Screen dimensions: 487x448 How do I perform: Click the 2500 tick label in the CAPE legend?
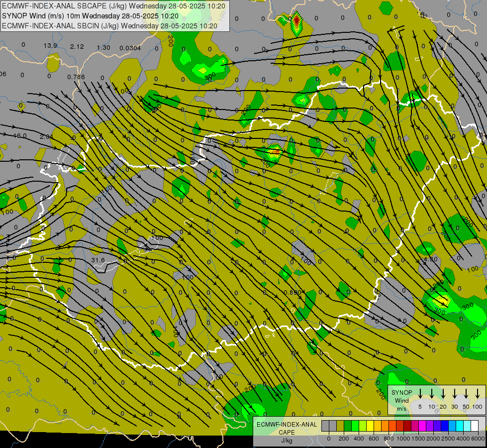point(448,439)
